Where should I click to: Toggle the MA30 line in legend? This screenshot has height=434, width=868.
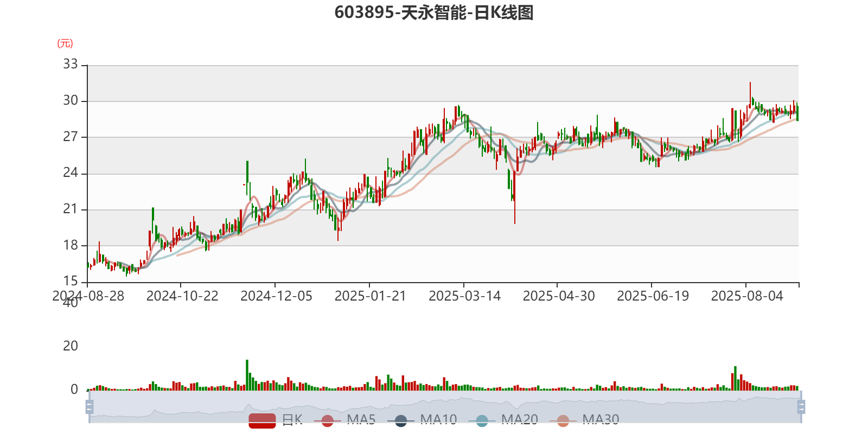point(584,420)
